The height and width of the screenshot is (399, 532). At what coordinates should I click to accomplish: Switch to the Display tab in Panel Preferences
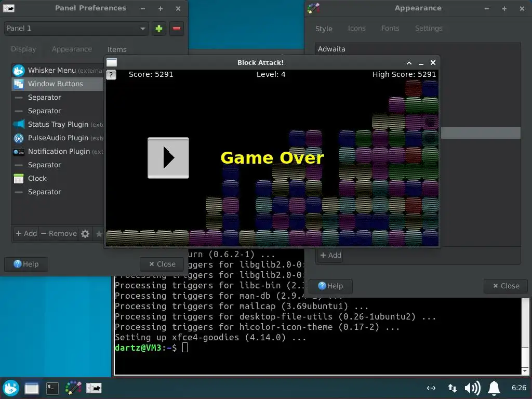coord(23,49)
